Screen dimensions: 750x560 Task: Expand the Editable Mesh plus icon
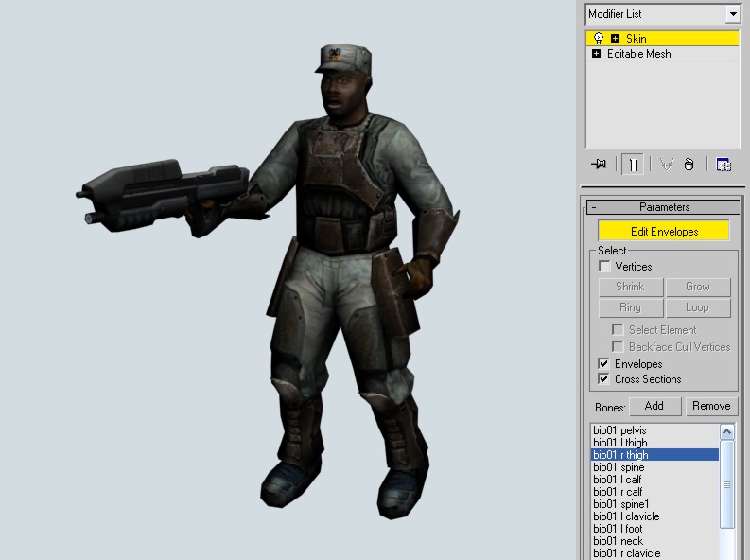(x=596, y=54)
